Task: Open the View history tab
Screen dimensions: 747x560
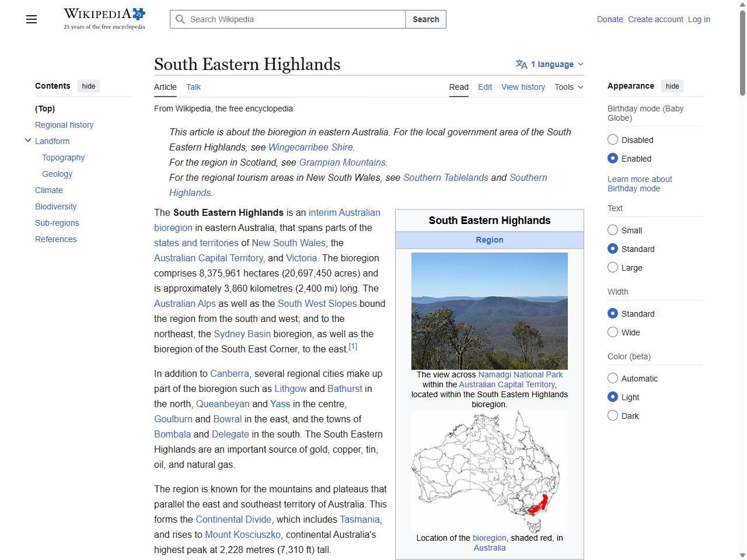Action: [523, 87]
